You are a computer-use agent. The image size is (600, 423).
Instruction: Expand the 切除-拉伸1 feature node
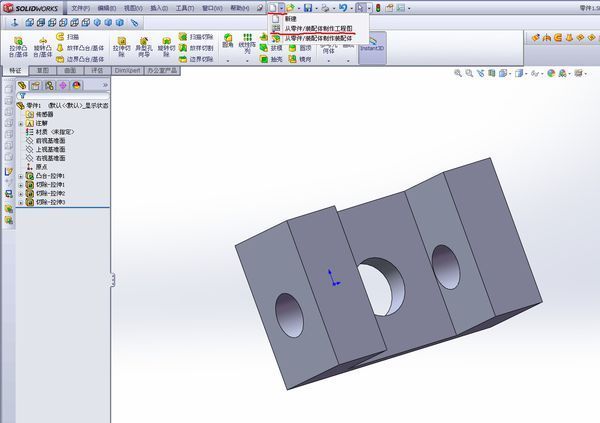pyautogui.click(x=21, y=185)
